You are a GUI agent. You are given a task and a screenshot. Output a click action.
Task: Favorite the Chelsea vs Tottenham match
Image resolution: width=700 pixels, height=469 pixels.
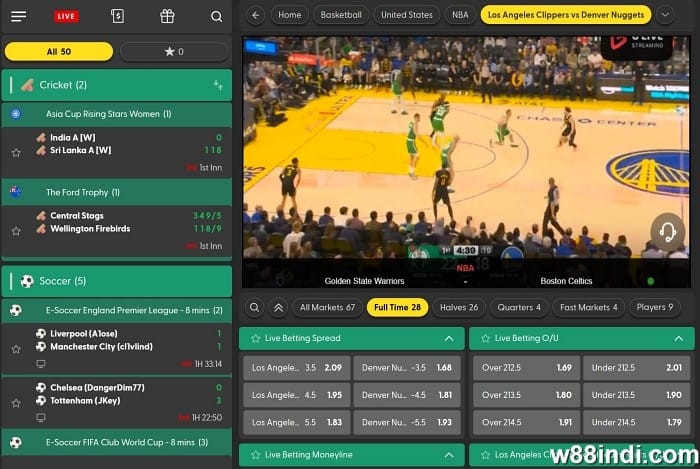(16, 403)
